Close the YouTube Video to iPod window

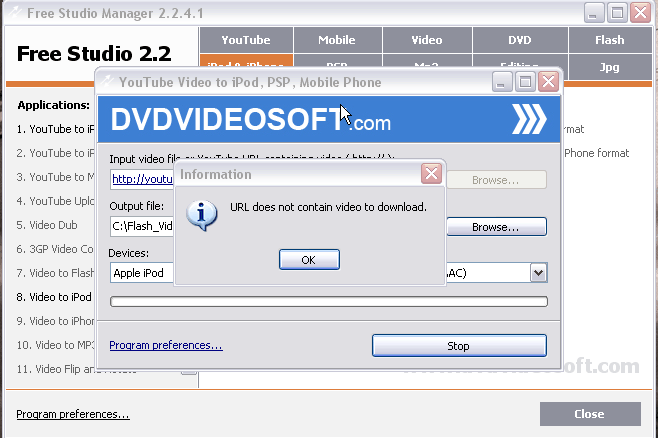[548, 81]
